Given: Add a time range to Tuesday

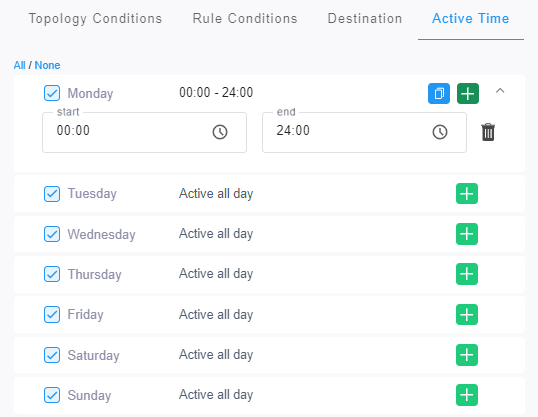Looking at the screenshot, I should pos(467,194).
